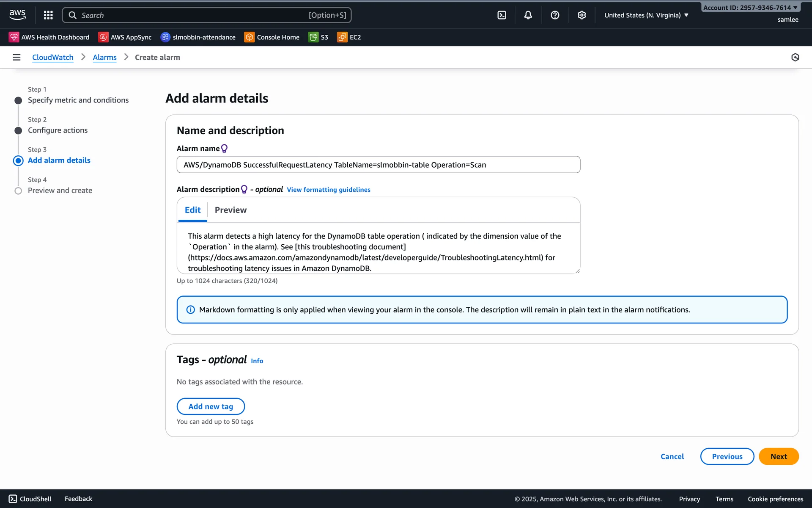Click Add new tag button
812x508 pixels.
click(211, 406)
